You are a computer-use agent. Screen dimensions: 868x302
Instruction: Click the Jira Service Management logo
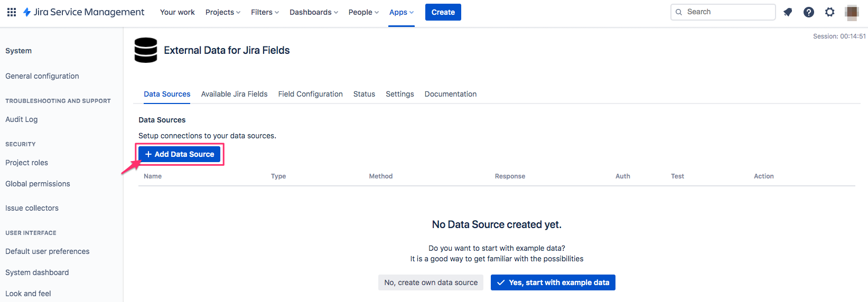tap(83, 12)
